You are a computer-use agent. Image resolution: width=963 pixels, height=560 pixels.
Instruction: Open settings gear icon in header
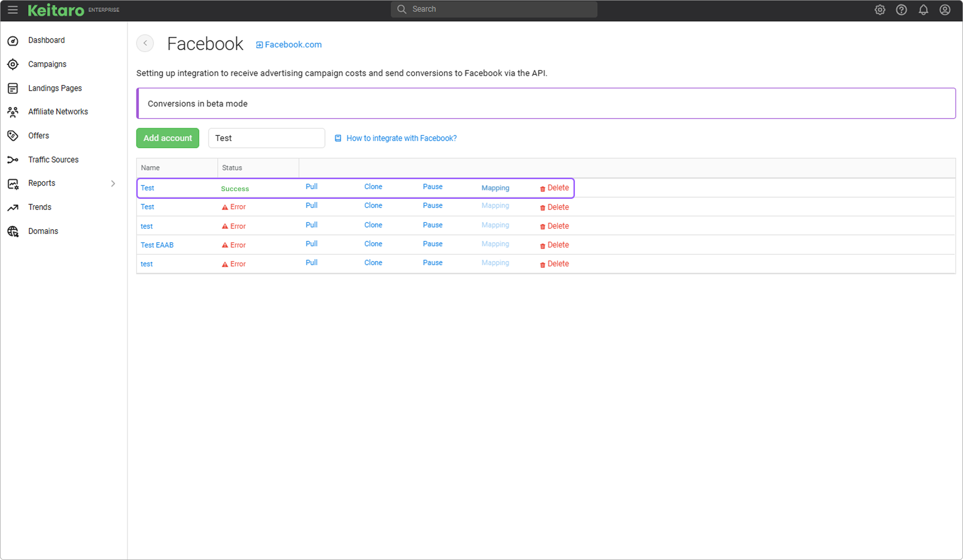880,10
